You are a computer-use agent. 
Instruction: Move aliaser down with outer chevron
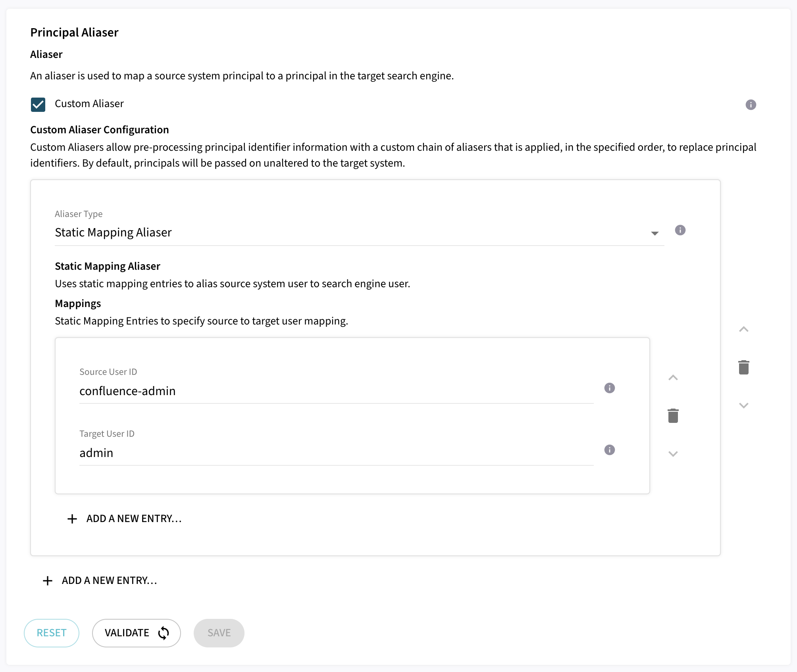point(743,405)
